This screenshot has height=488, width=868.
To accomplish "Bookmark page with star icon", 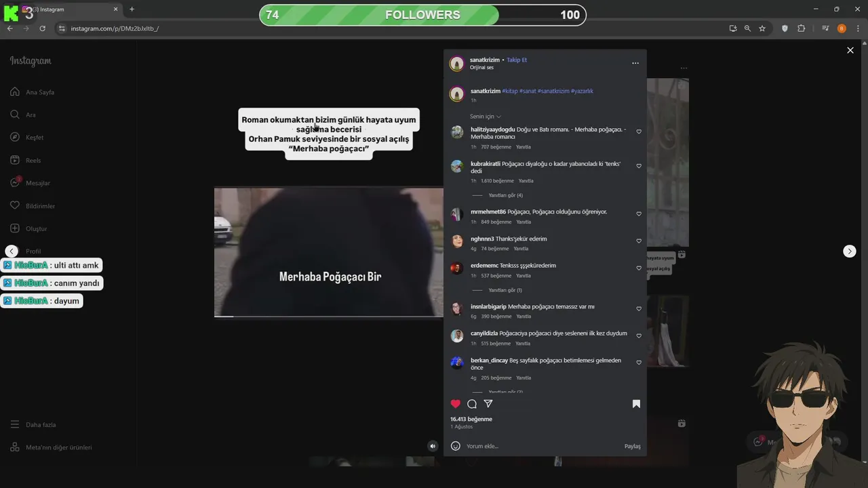I will coord(762,28).
